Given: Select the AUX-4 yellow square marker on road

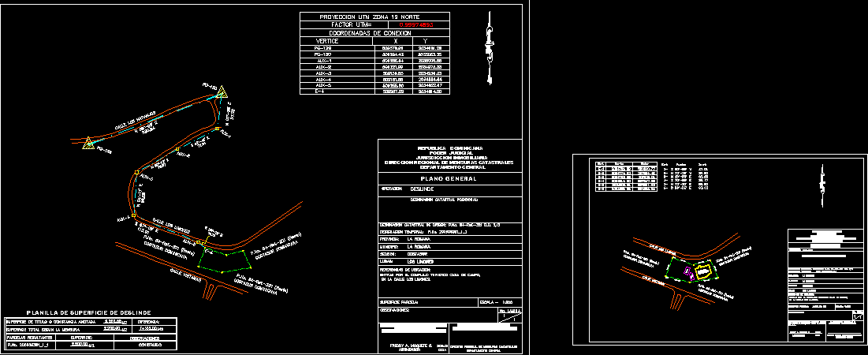Looking at the screenshot, I should coord(133,215).
